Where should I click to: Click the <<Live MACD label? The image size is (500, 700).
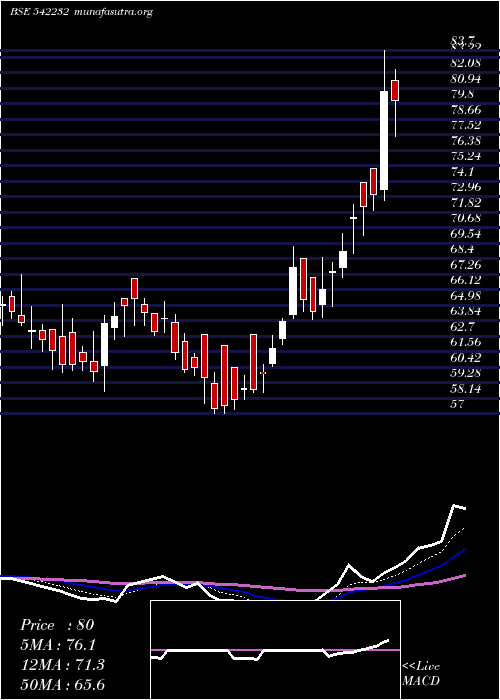(421, 674)
